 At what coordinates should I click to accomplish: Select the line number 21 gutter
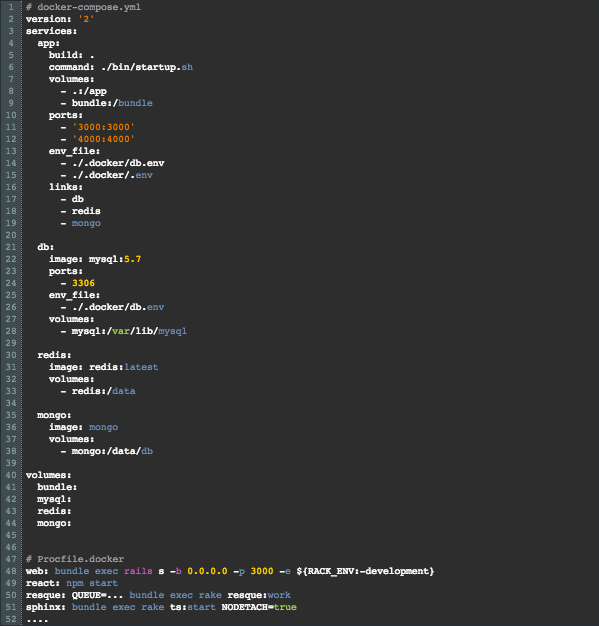11,247
